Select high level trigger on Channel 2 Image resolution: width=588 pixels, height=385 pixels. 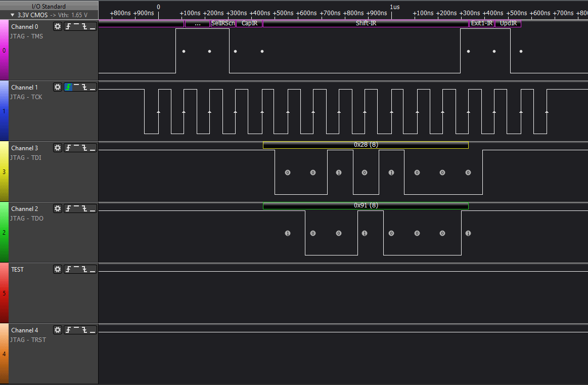(x=76, y=208)
